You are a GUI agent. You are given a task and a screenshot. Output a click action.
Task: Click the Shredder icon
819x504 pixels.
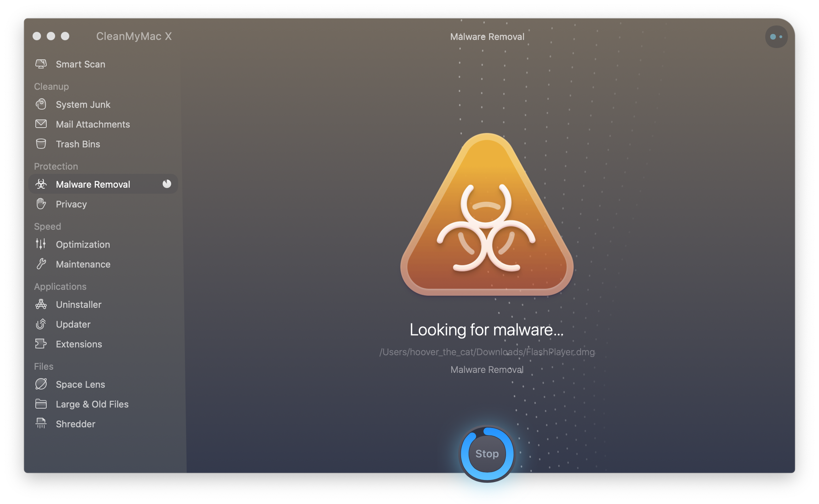(41, 423)
